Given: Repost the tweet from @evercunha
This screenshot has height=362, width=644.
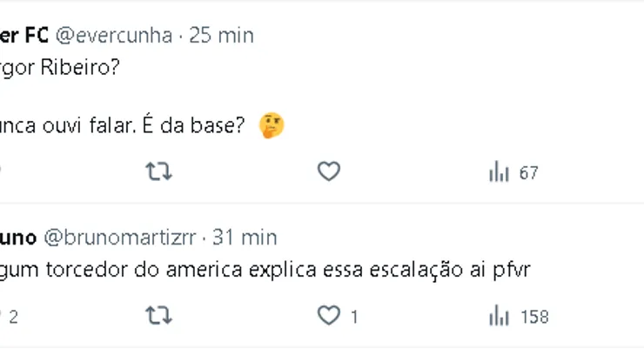Looking at the screenshot, I should pos(158,172).
